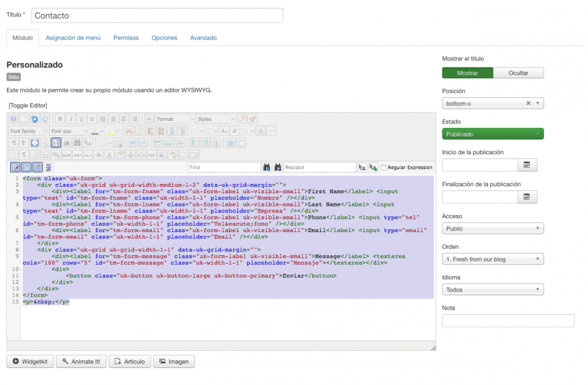Clear the bottom-c position with the x
This screenshot has width=588, height=385.
click(x=528, y=103)
